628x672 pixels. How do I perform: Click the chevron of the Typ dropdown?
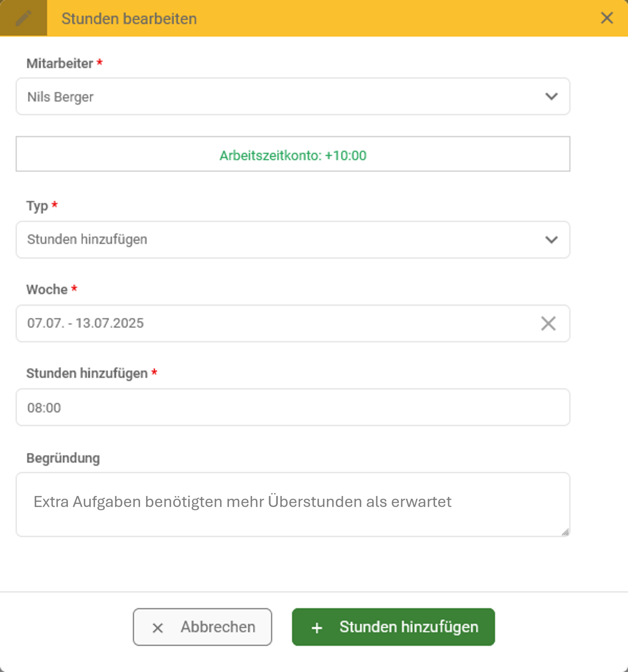tap(551, 240)
